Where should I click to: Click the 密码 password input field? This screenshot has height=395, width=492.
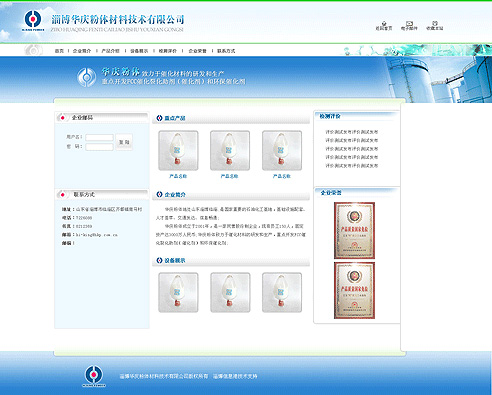tap(99, 147)
